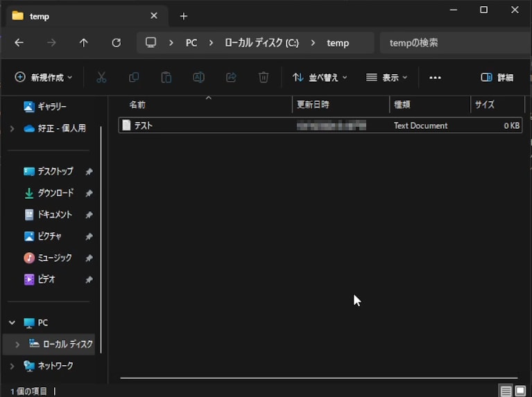This screenshot has height=397, width=532.
Task: Click the file list horizontal scrollbar
Action: click(319, 378)
